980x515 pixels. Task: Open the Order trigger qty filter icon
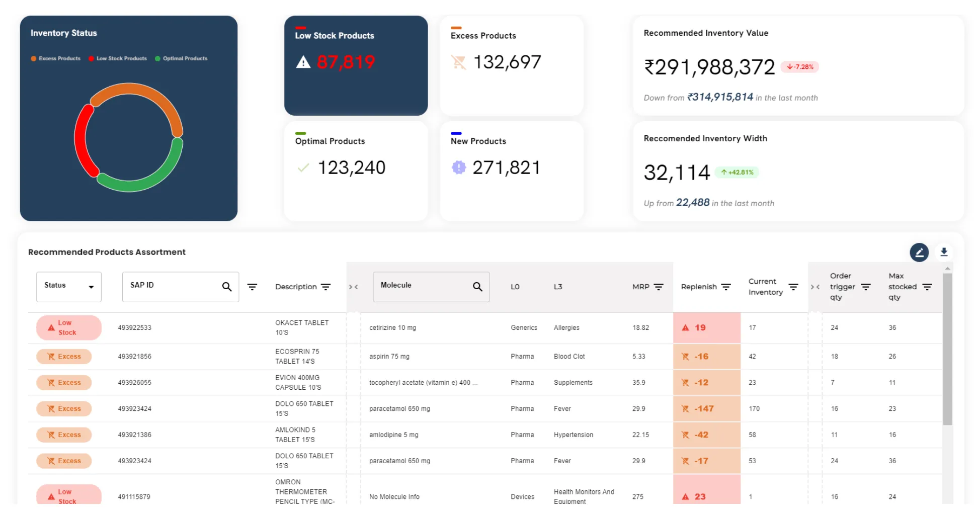(866, 287)
